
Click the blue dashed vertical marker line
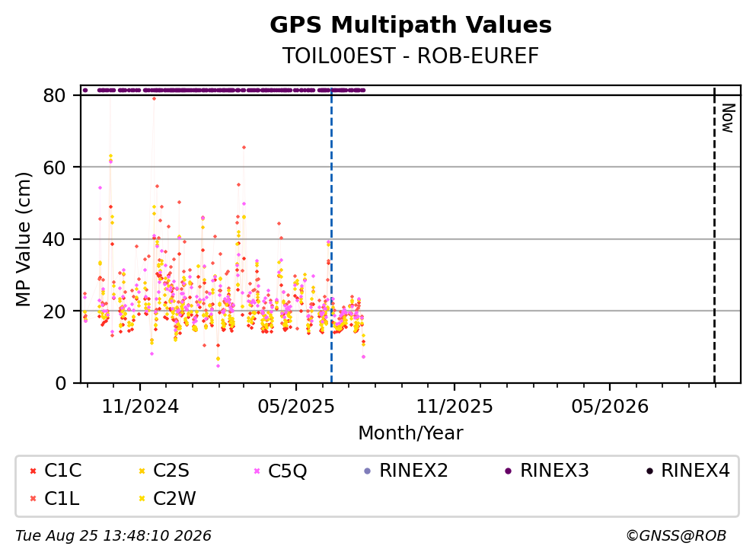331,236
